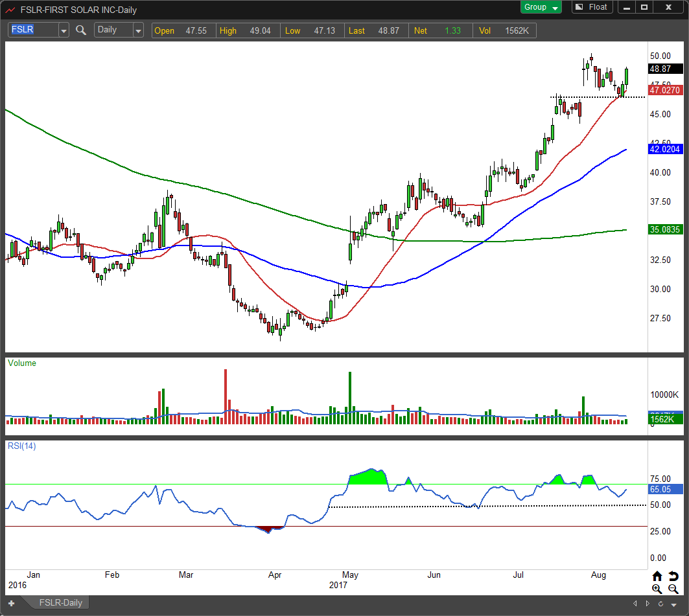
Task: Zoom out using the minus magnifier
Action: point(673,589)
